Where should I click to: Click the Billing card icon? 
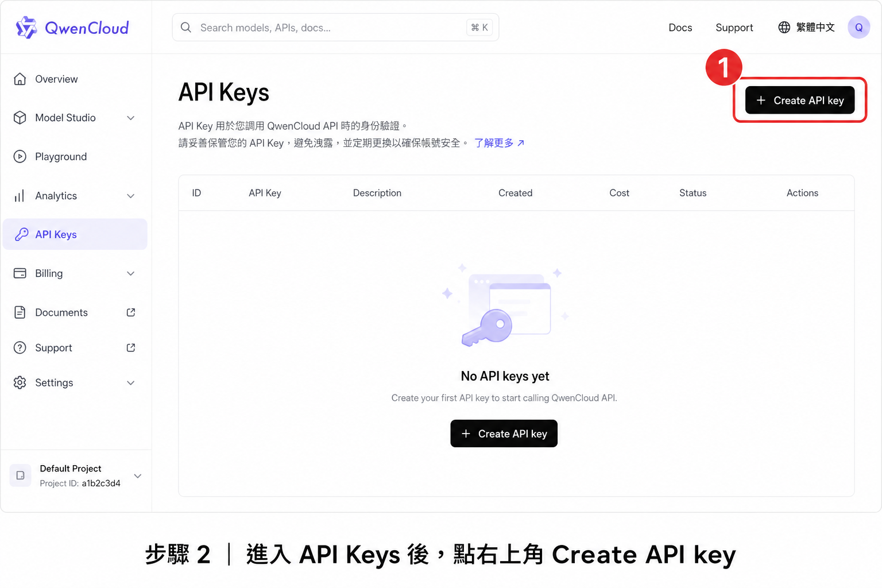pyautogui.click(x=20, y=273)
